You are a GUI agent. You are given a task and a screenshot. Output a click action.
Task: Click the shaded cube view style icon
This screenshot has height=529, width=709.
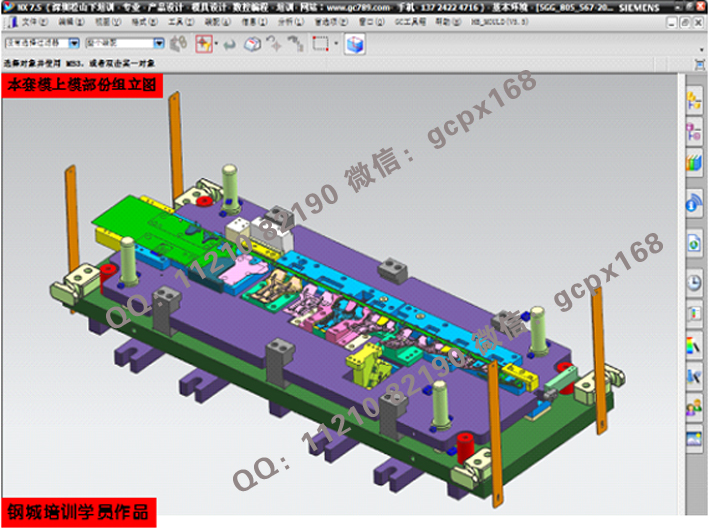(x=355, y=44)
